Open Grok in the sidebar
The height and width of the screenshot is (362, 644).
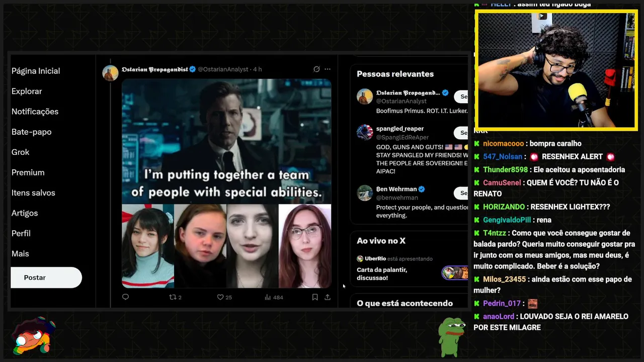(x=21, y=152)
